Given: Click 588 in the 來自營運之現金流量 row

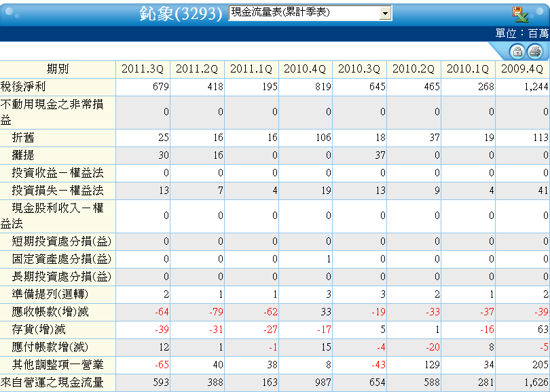Looking at the screenshot, I should 432,383.
